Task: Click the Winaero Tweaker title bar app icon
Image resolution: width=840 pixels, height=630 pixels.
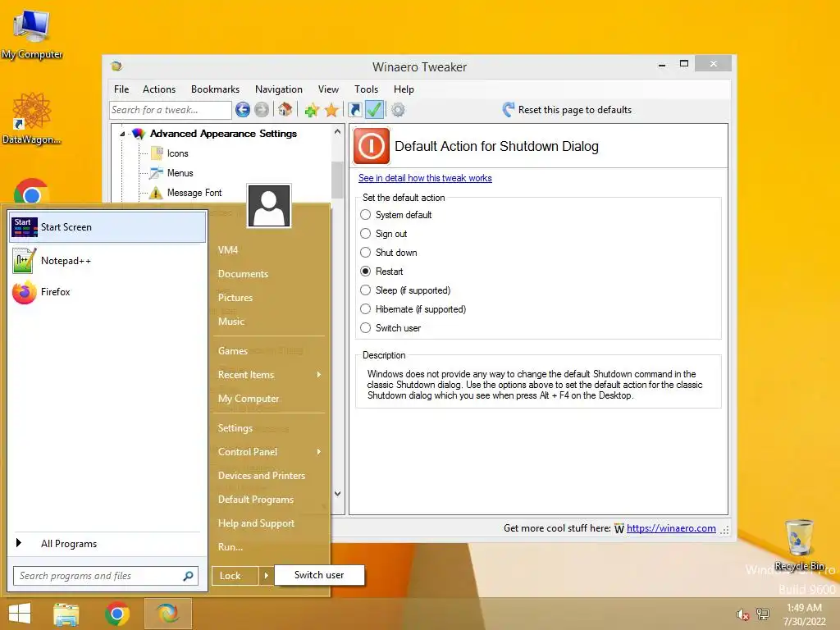Action: [116, 66]
